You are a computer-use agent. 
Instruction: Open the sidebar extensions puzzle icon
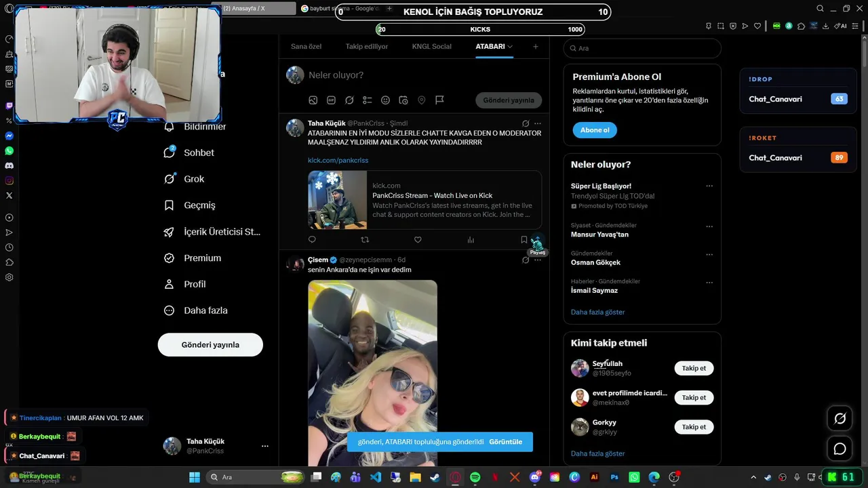(9, 262)
